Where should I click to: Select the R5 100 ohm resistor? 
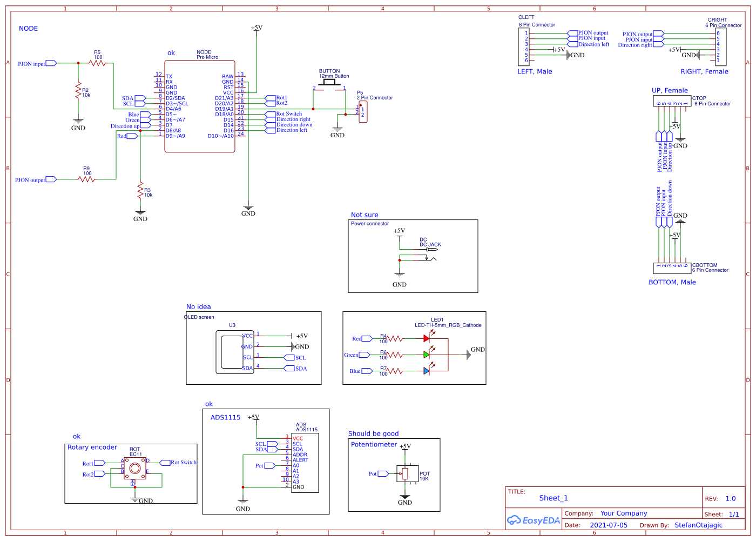97,63
